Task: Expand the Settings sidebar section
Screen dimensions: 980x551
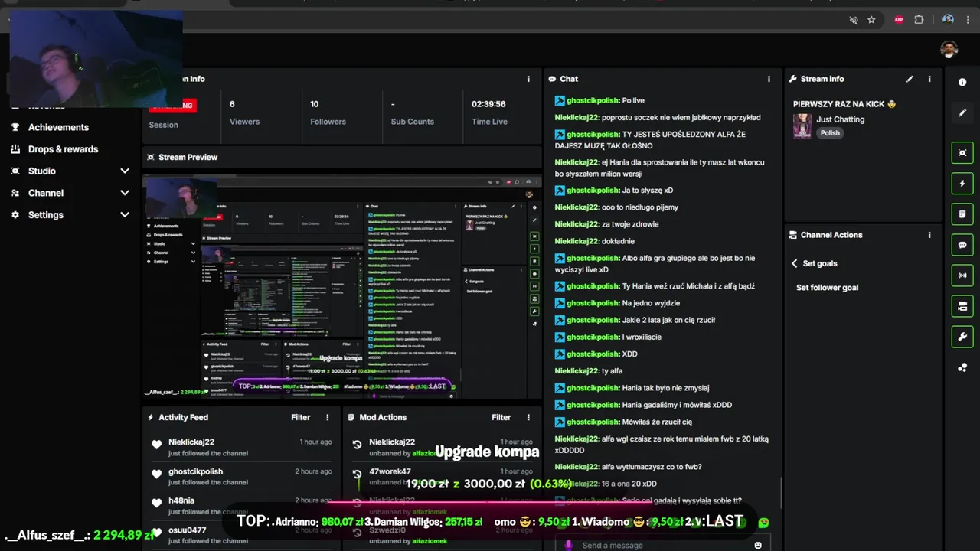Action: [x=125, y=215]
